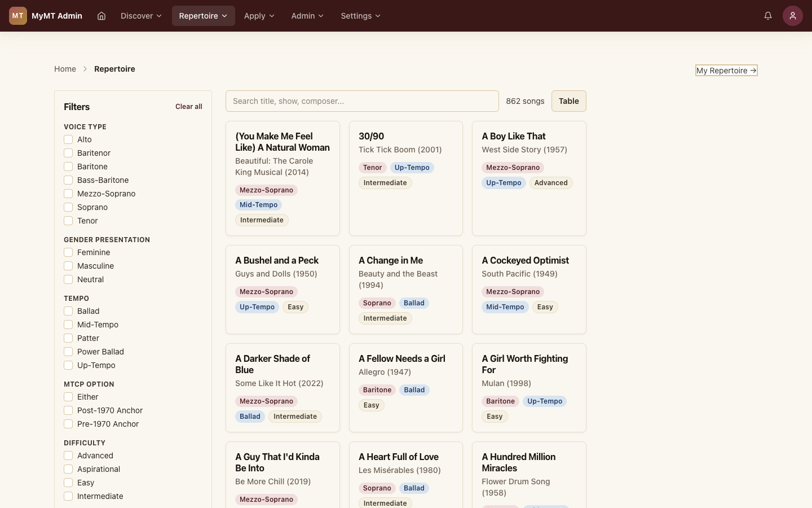
Task: Toggle the Bass-Baritone filter
Action: [x=68, y=180]
